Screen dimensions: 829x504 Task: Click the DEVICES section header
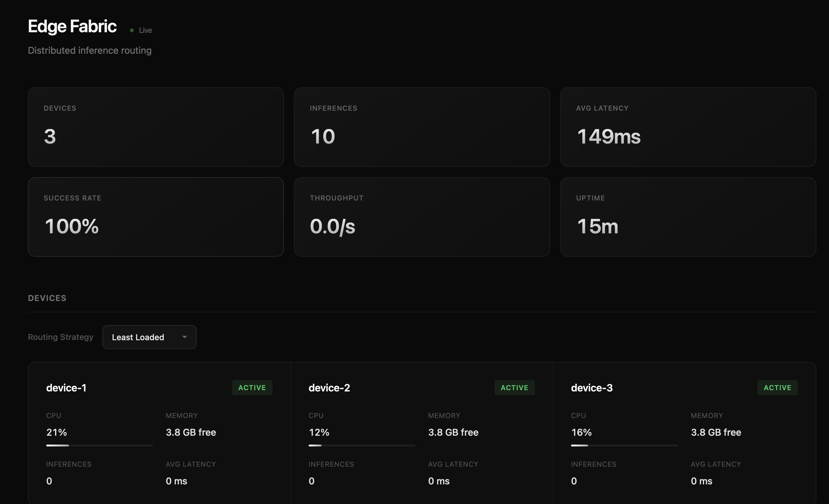[x=47, y=298]
